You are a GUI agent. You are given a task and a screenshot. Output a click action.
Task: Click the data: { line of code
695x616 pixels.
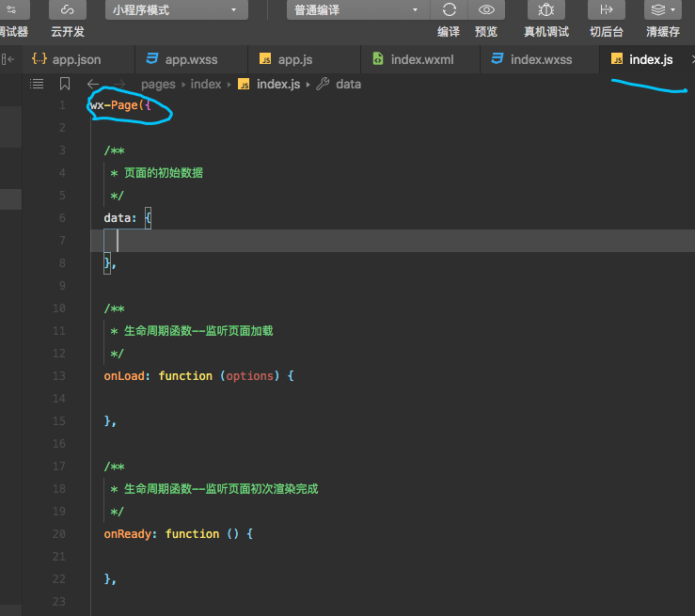pyautogui.click(x=127, y=218)
